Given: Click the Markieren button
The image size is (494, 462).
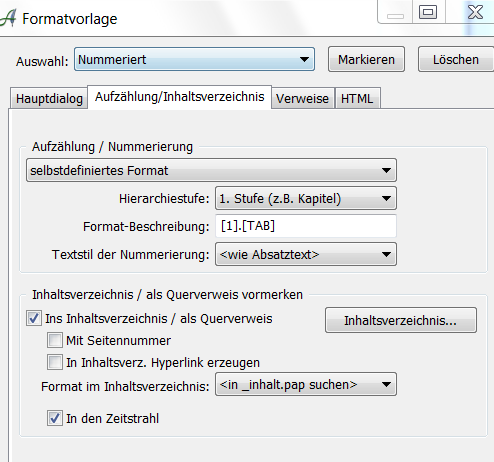Looking at the screenshot, I should coord(366,59).
